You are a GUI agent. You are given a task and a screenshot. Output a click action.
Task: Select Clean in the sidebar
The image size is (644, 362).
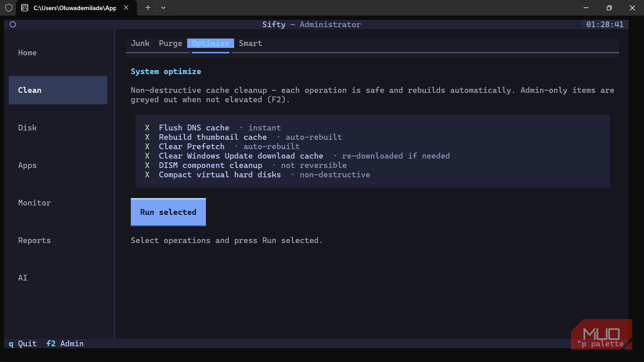tap(58, 90)
